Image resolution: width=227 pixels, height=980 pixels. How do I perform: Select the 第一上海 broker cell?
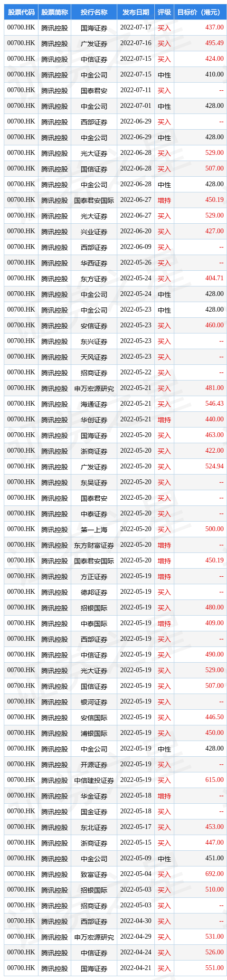pos(94,529)
